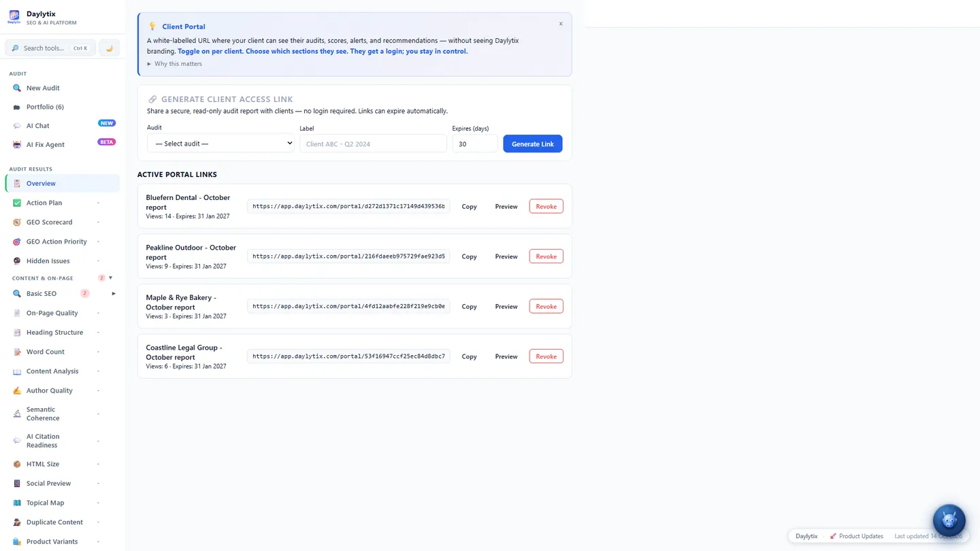Preview the Maple & Rye Bakery report
980x551 pixels.
(506, 306)
